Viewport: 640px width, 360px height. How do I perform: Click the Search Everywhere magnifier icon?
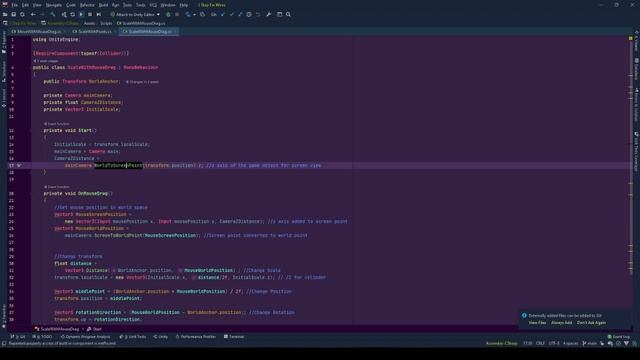pos(288,14)
